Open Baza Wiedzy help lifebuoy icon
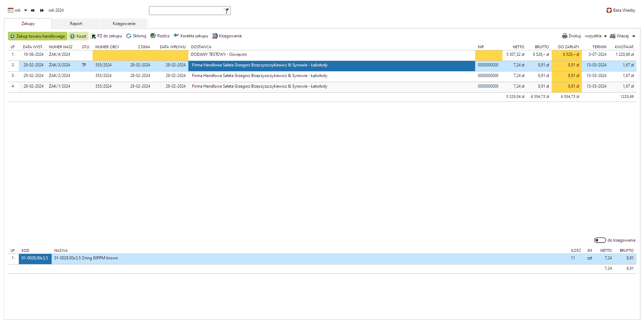 609,10
